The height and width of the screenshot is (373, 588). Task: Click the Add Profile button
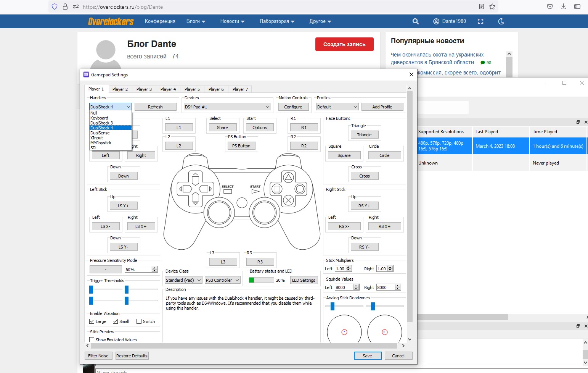(x=382, y=107)
